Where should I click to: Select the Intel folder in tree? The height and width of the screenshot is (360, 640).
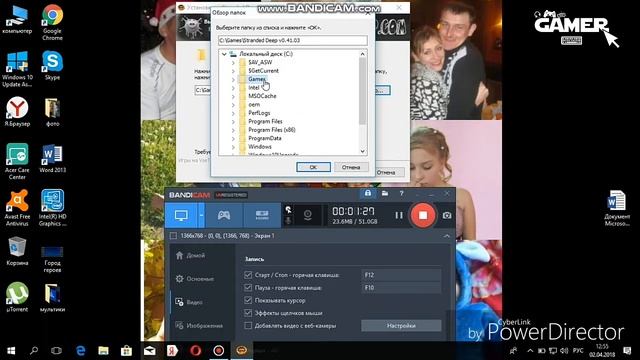[x=254, y=87]
